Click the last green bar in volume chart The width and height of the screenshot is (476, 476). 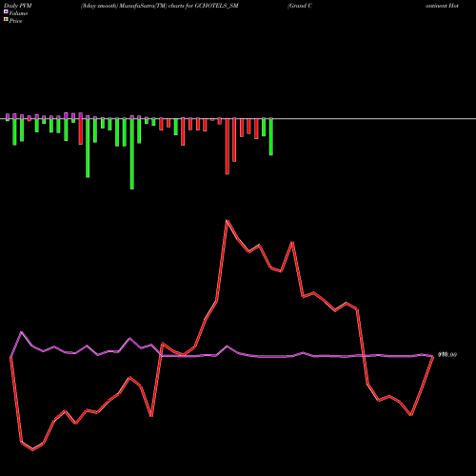click(271, 137)
